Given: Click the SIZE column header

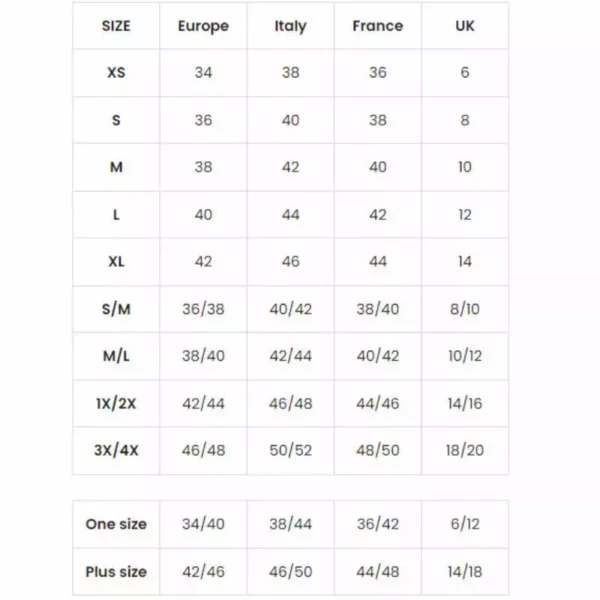Looking at the screenshot, I should [116, 26].
